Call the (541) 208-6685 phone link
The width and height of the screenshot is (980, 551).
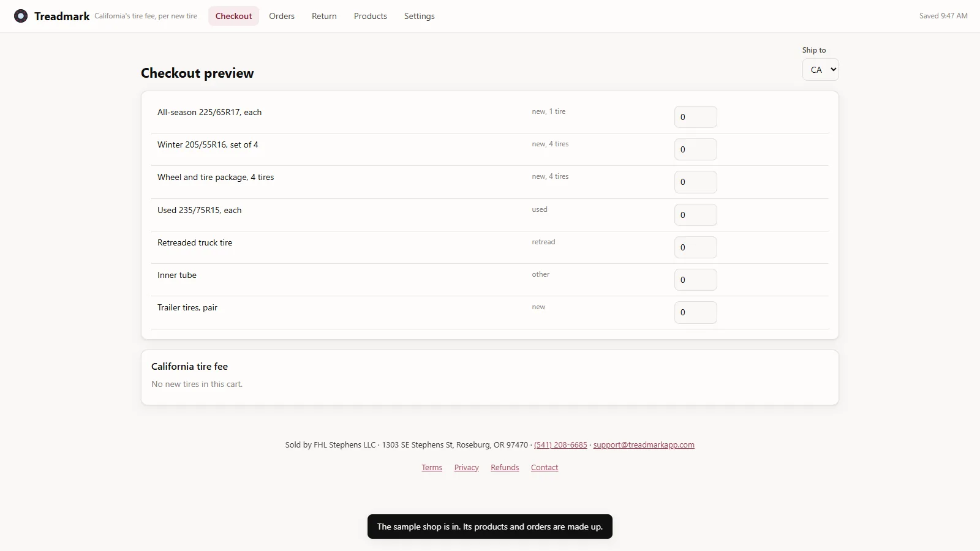pyautogui.click(x=560, y=445)
